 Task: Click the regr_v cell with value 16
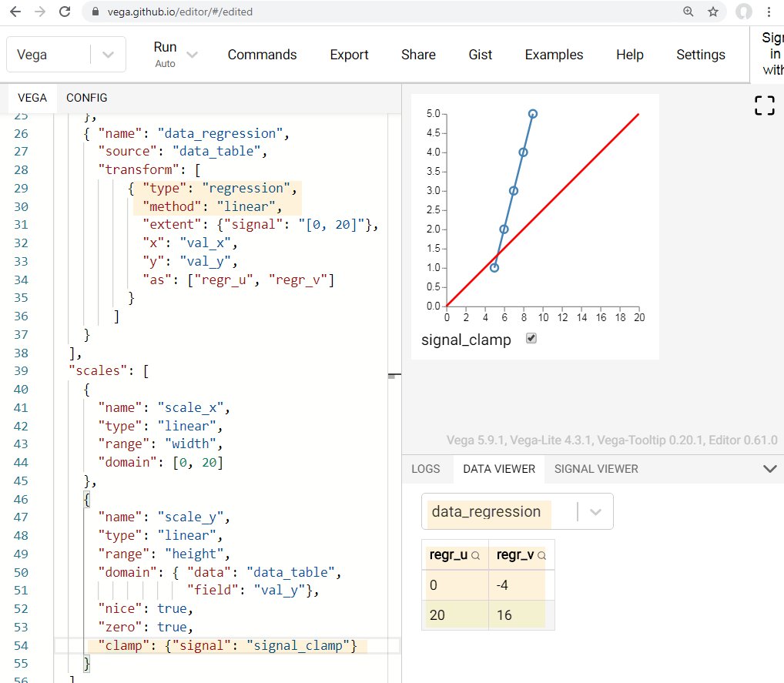[521, 615]
